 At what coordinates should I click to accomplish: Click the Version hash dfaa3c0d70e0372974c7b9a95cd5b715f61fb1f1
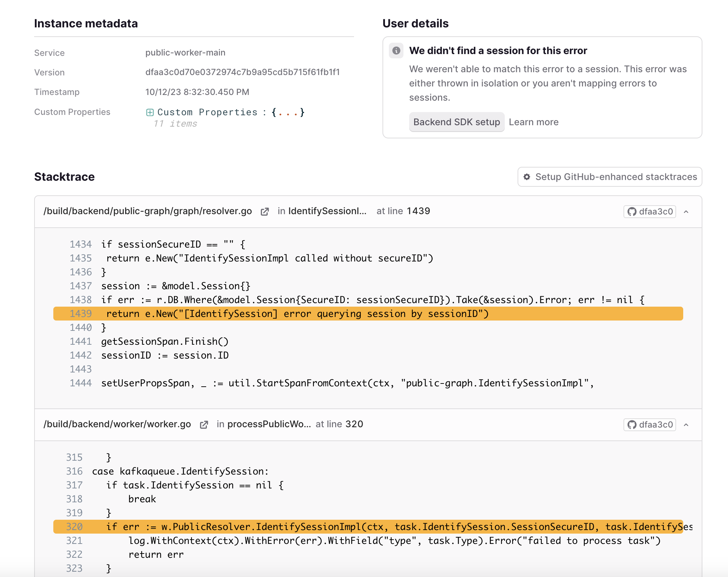point(242,72)
